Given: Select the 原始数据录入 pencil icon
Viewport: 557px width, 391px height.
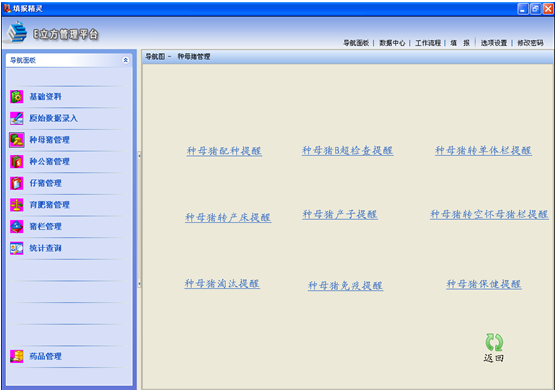Looking at the screenshot, I should click(17, 118).
